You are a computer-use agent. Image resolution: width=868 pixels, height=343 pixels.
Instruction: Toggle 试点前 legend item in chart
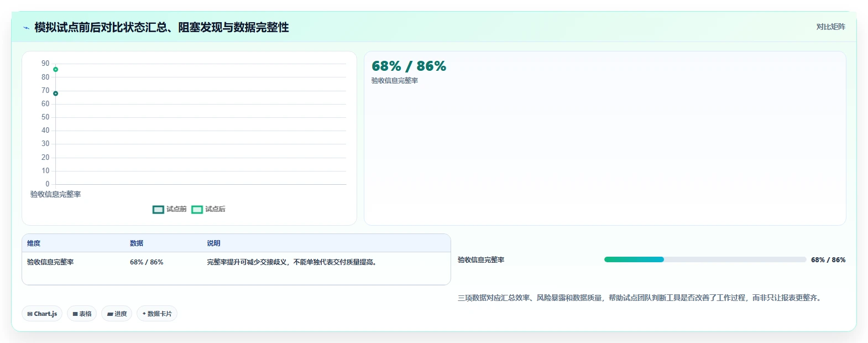170,209
